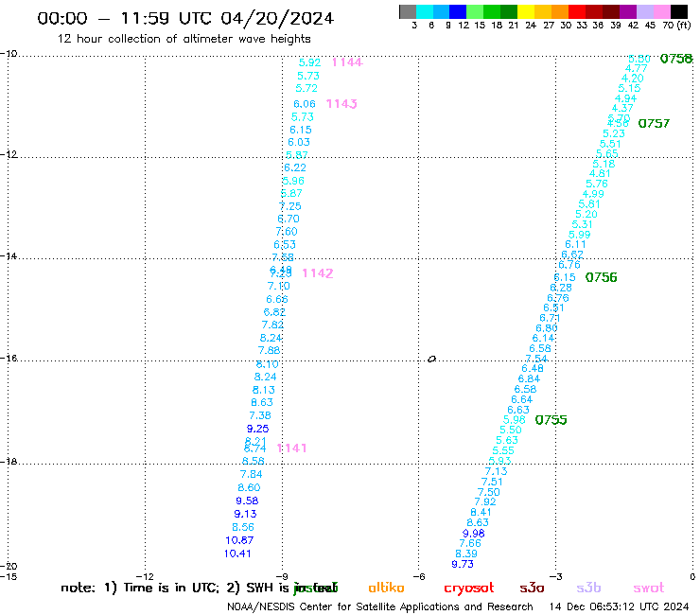This screenshot has height=615, width=700.
Task: Click the cyan swatch in the color scale
Action: 425,11
